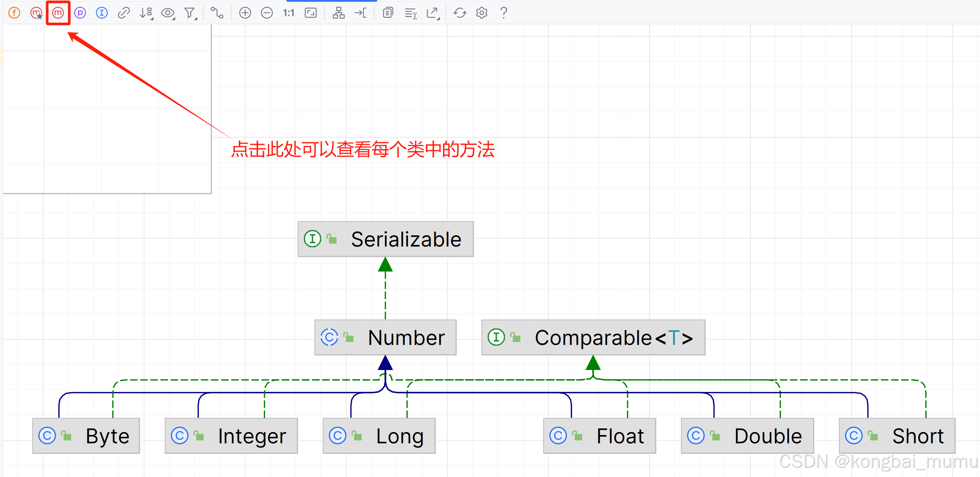Open the sort members dropdown
The image size is (980, 477).
[146, 13]
